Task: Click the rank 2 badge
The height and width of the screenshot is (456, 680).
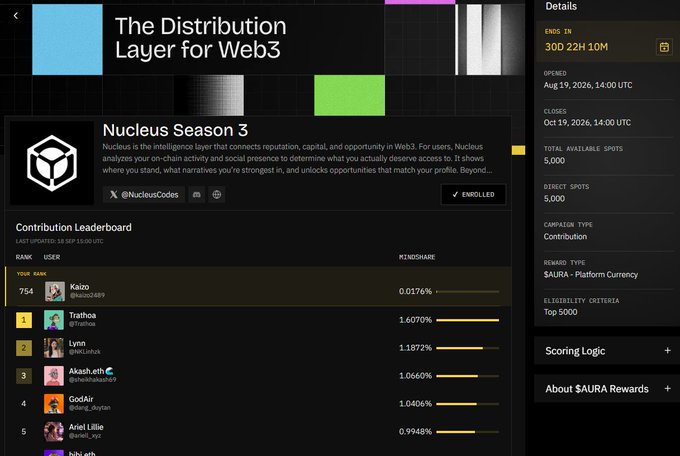Action: pos(24,348)
